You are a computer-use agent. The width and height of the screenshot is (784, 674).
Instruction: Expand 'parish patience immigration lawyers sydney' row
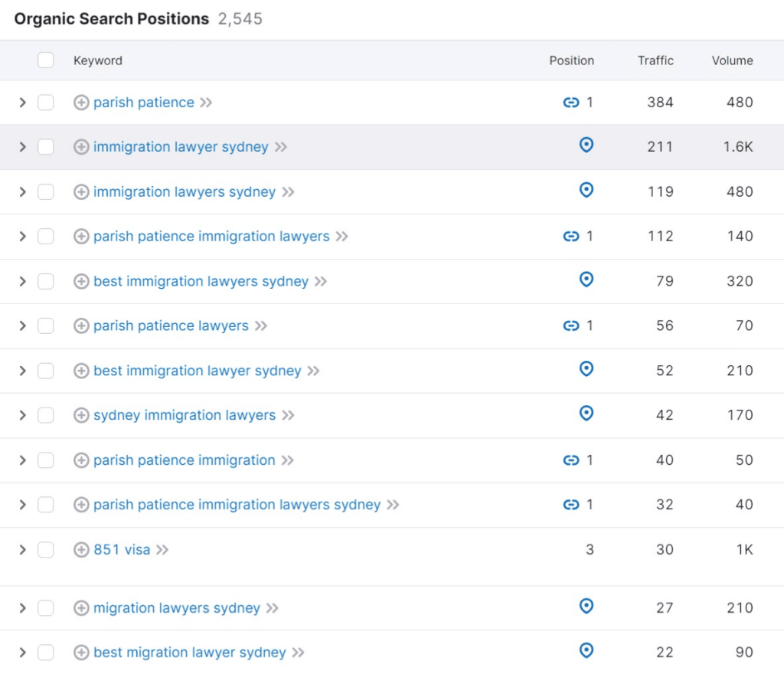[22, 505]
